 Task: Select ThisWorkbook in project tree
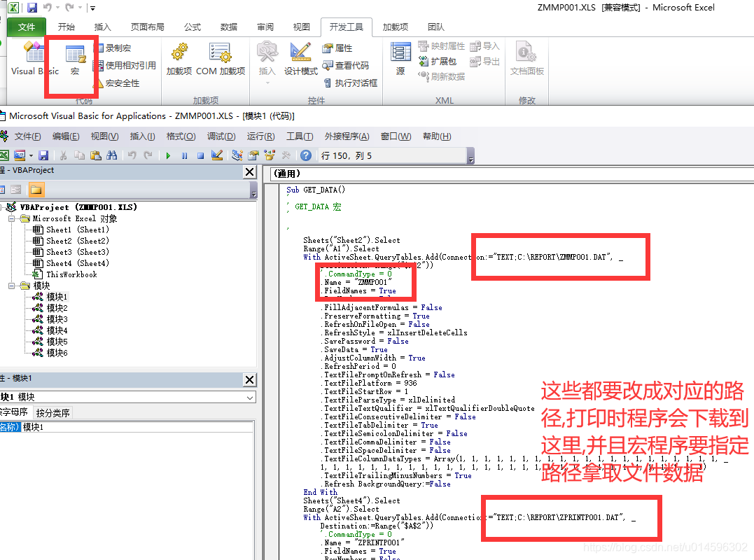[64, 274]
